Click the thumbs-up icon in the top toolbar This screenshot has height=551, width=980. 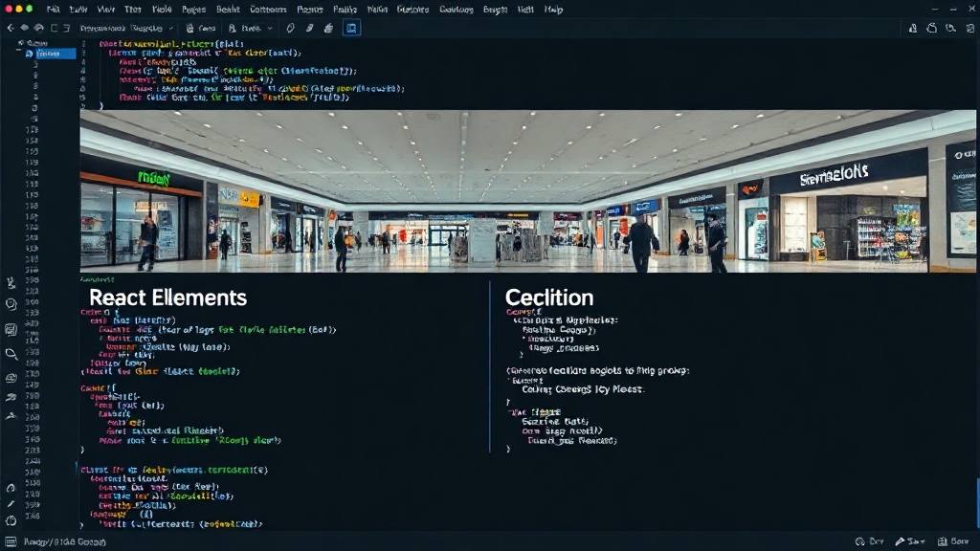click(328, 28)
